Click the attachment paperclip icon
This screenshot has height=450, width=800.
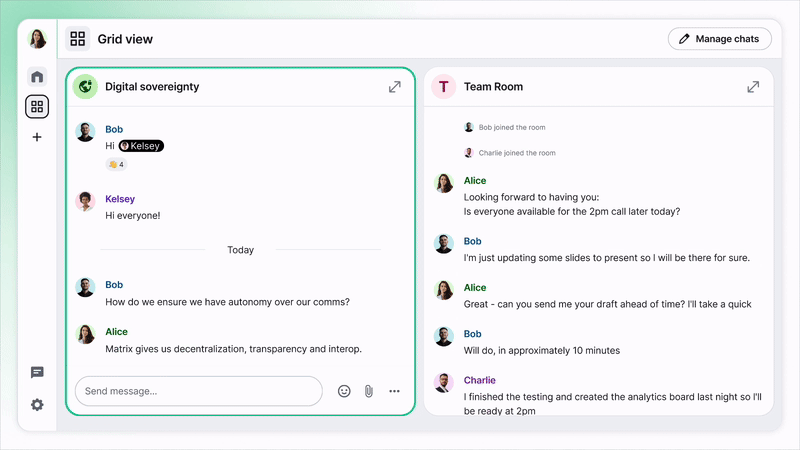click(368, 391)
